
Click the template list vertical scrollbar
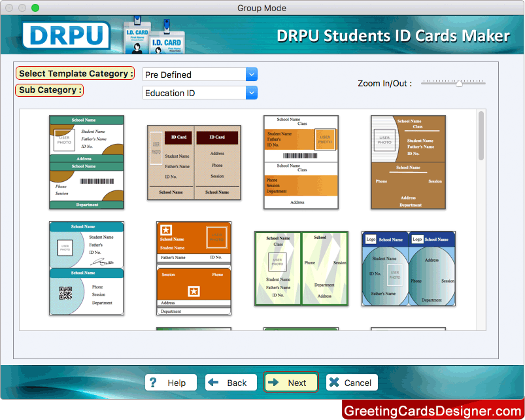coord(481,136)
